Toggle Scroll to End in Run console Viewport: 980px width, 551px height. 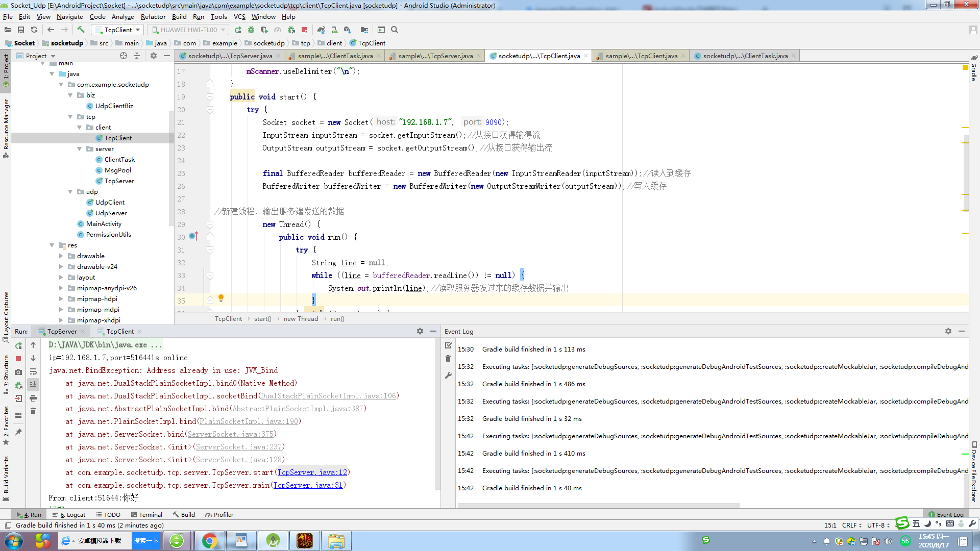[x=33, y=385]
